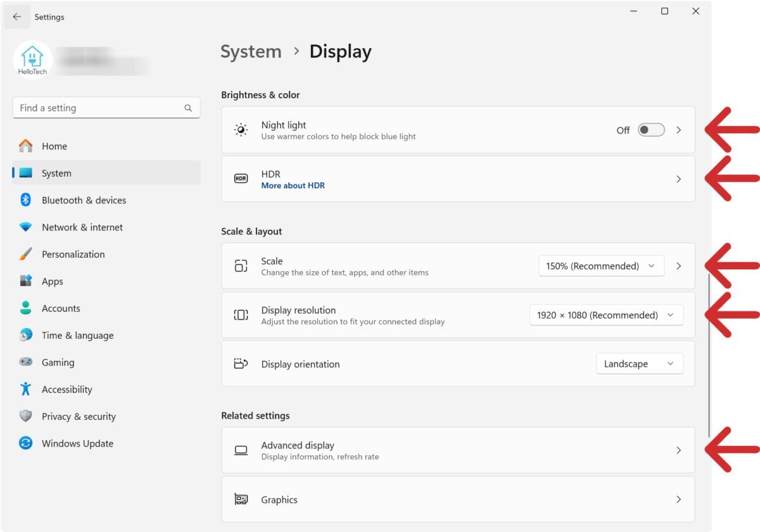Click the Windows Update sync icon
Viewport: 760px width, 532px height.
tap(25, 443)
